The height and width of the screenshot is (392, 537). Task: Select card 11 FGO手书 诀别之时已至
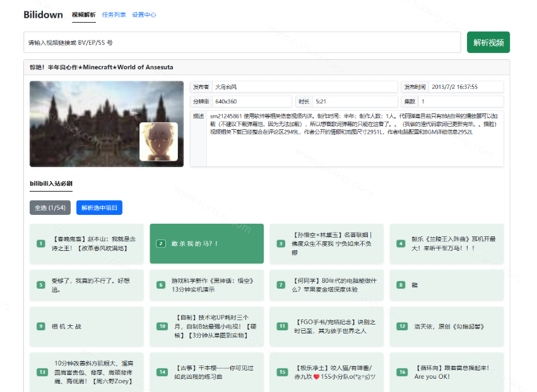(x=327, y=326)
